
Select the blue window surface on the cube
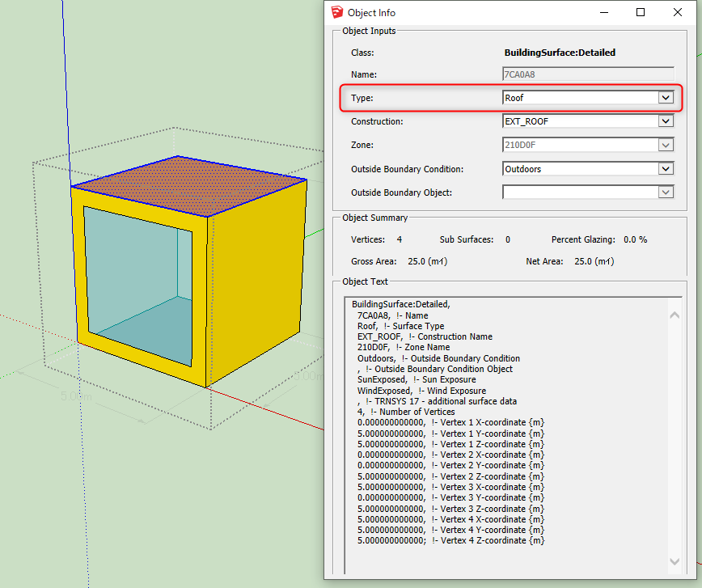[x=137, y=286]
